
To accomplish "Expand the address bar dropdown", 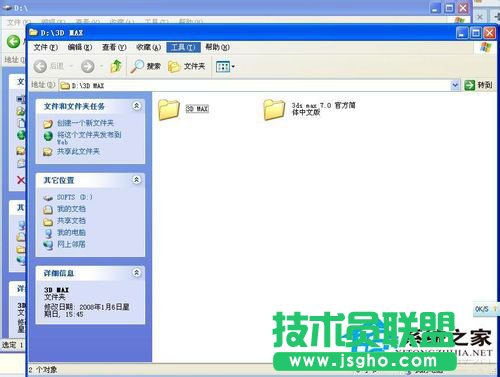I will coord(455,85).
